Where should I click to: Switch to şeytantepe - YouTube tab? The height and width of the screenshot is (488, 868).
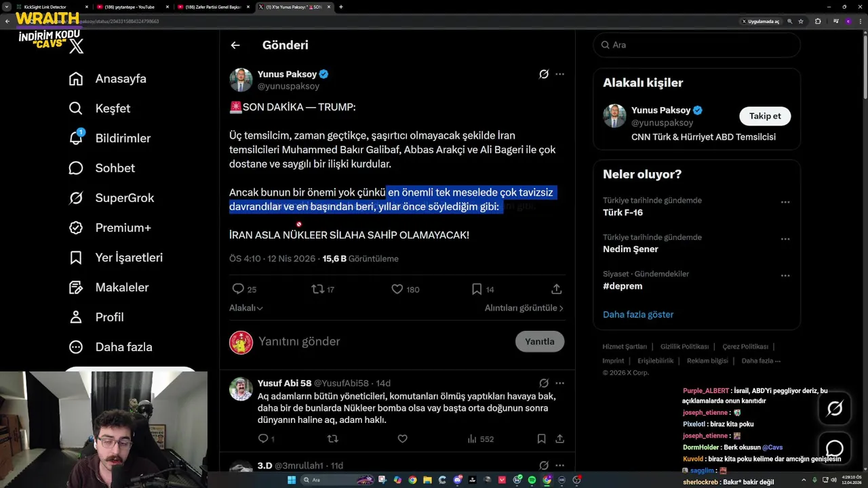click(x=132, y=7)
